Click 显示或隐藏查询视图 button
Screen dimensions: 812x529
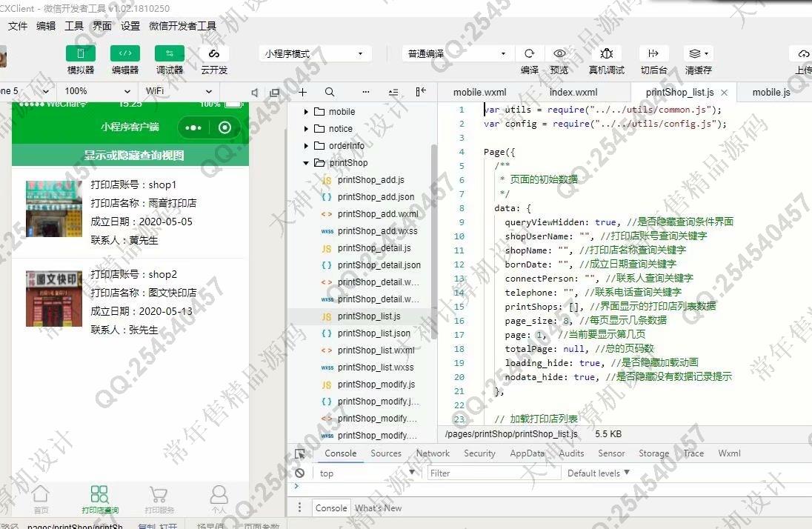click(x=130, y=155)
